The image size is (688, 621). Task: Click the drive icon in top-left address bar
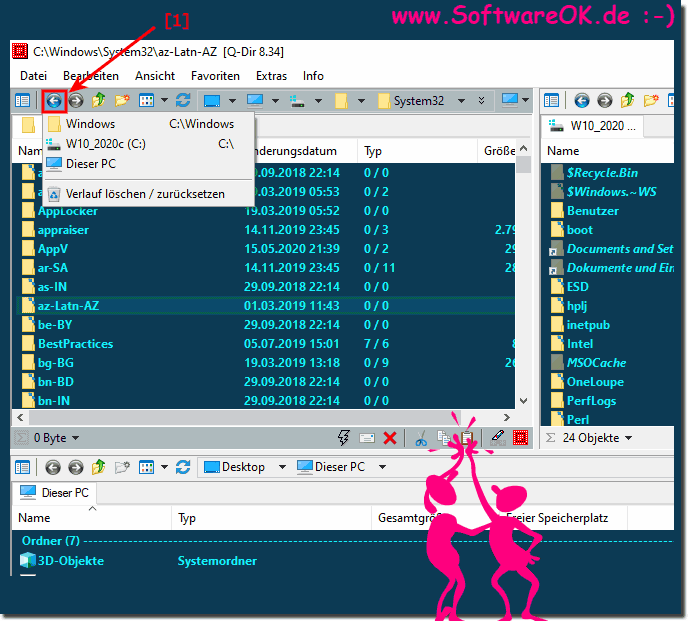pyautogui.click(x=297, y=101)
